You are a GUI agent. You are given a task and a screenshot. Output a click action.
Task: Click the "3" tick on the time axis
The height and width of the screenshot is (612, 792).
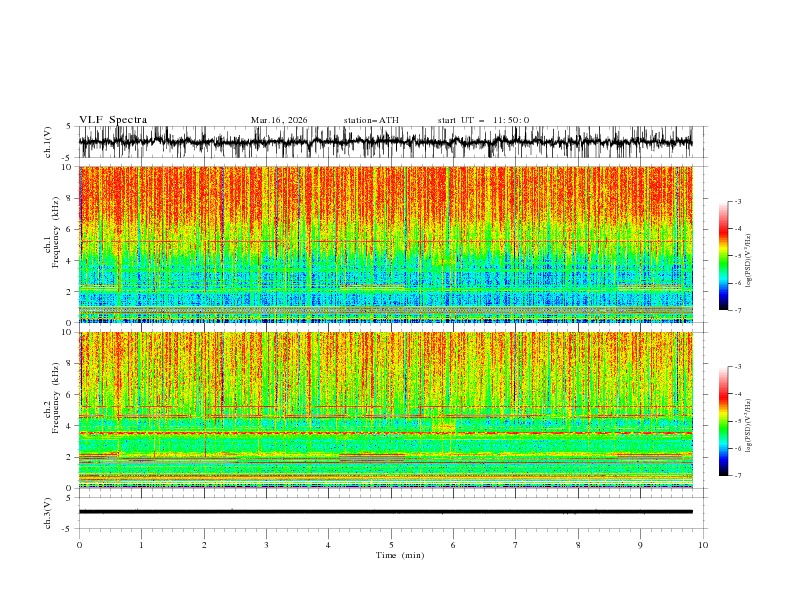[266, 545]
